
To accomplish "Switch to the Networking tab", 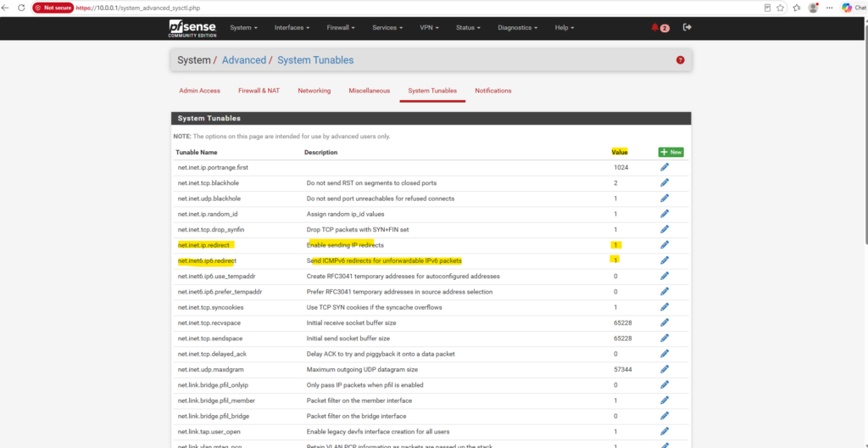I will click(x=314, y=91).
